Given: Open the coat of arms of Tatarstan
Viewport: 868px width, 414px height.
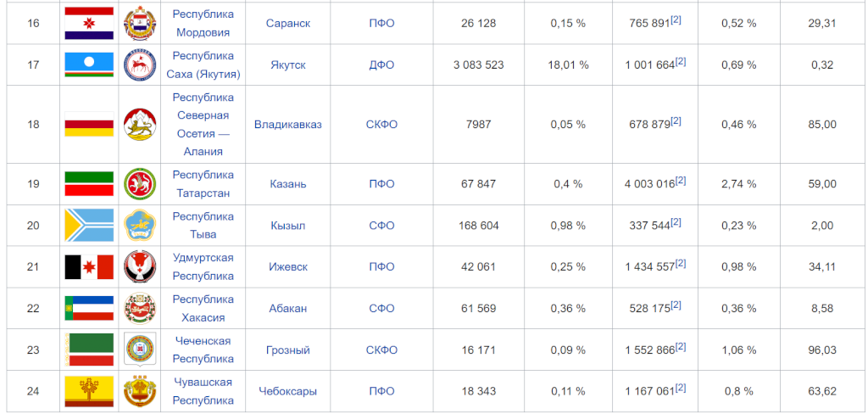Looking at the screenshot, I should (x=140, y=184).
